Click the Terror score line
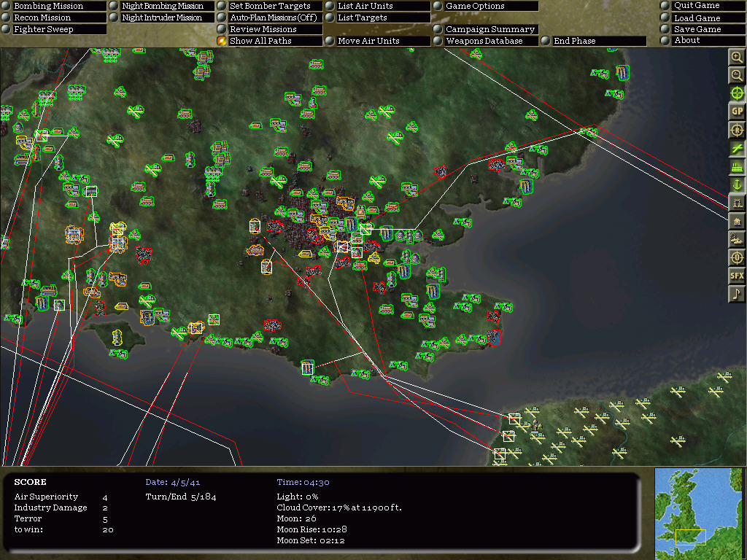 click(61, 518)
